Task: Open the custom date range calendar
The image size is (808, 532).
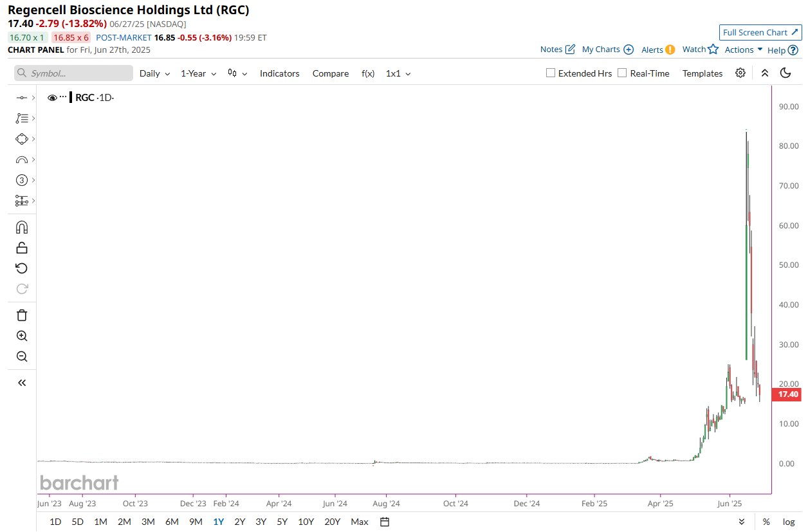Action: click(385, 522)
